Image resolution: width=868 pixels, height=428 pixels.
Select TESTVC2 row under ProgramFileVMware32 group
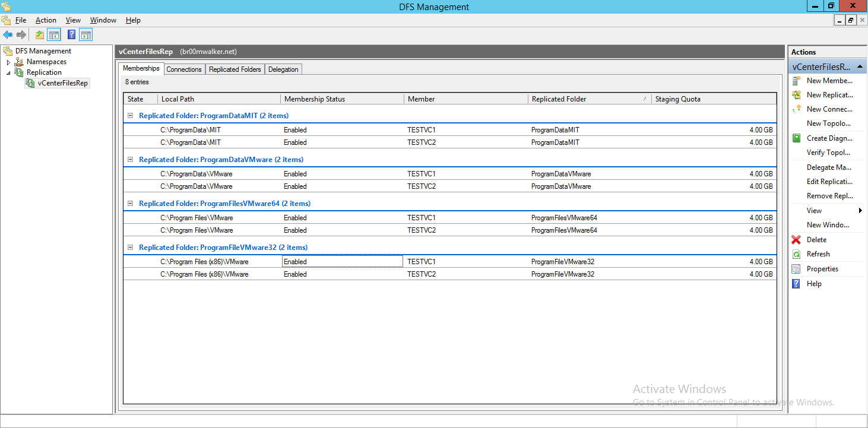(449, 274)
